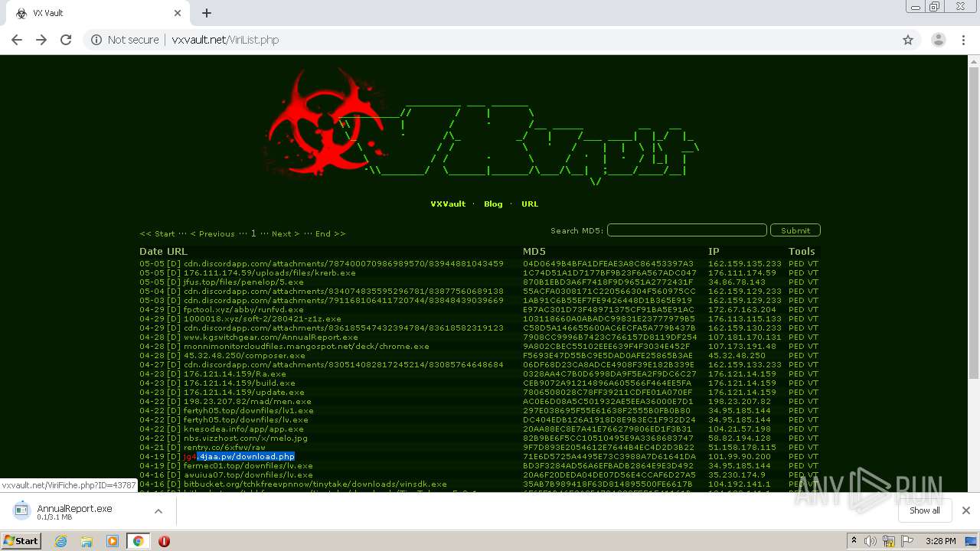Click IP 34.86.78.143
This screenshot has height=551, width=980.
coord(738,282)
